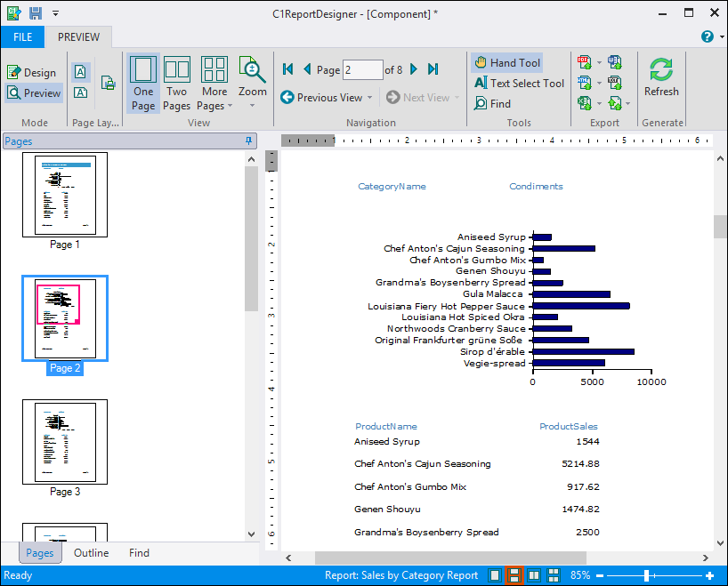The height and width of the screenshot is (586, 728).
Task: Open the page setup print icon
Action: pos(108,83)
